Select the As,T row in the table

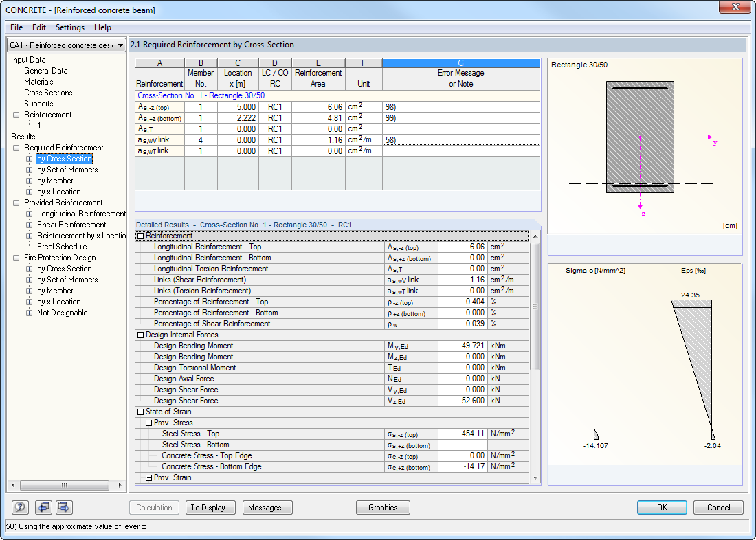click(x=337, y=128)
